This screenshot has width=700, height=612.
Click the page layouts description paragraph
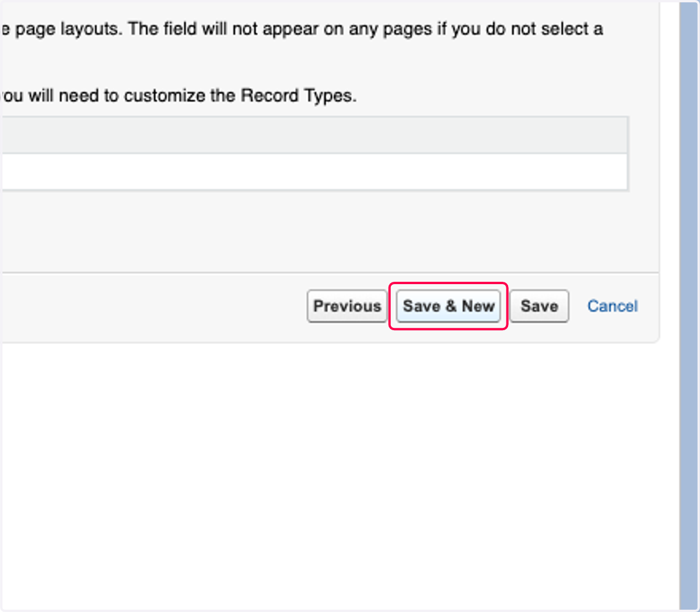(302, 29)
